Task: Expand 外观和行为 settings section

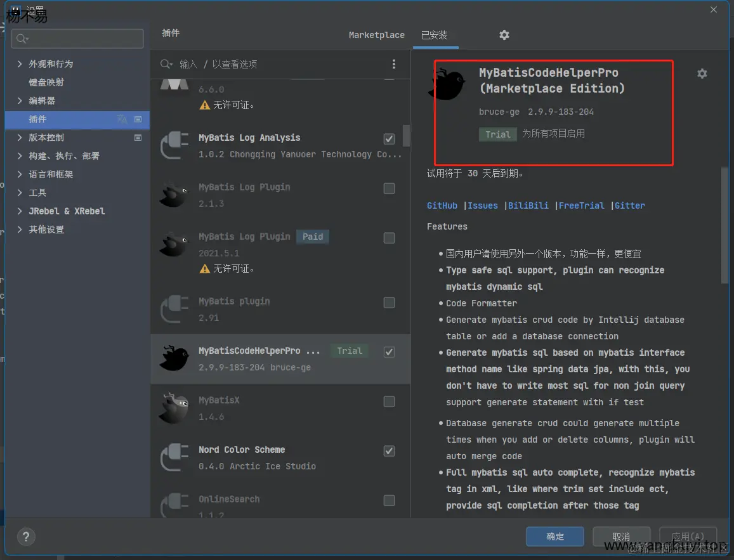Action: (20, 63)
